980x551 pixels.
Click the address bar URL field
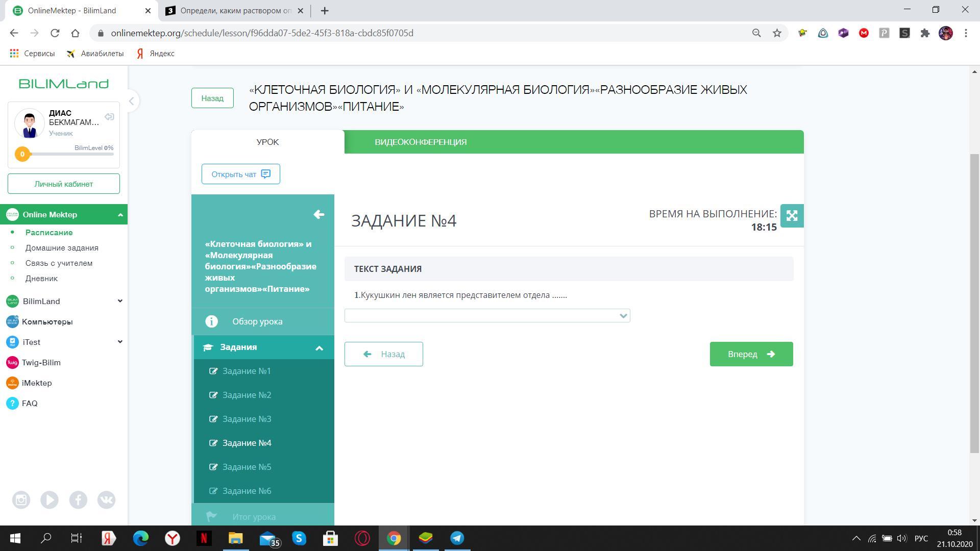(x=262, y=33)
